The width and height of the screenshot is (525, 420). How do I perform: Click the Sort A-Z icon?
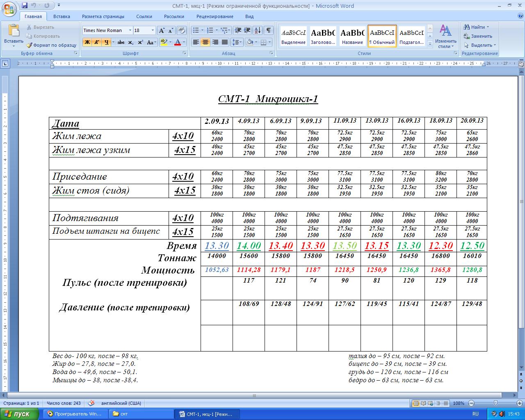(257, 30)
